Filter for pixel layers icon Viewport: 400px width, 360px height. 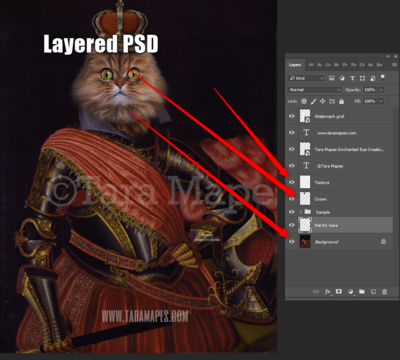pos(332,78)
